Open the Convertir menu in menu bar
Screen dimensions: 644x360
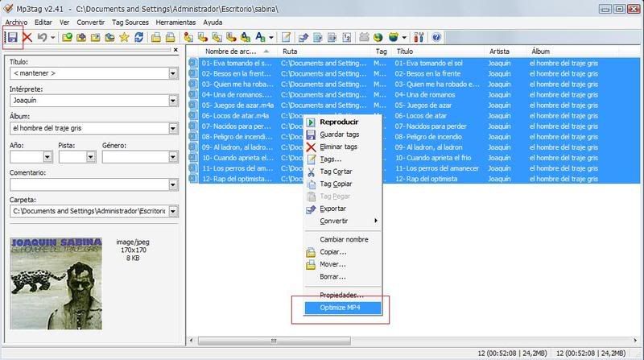tap(91, 23)
